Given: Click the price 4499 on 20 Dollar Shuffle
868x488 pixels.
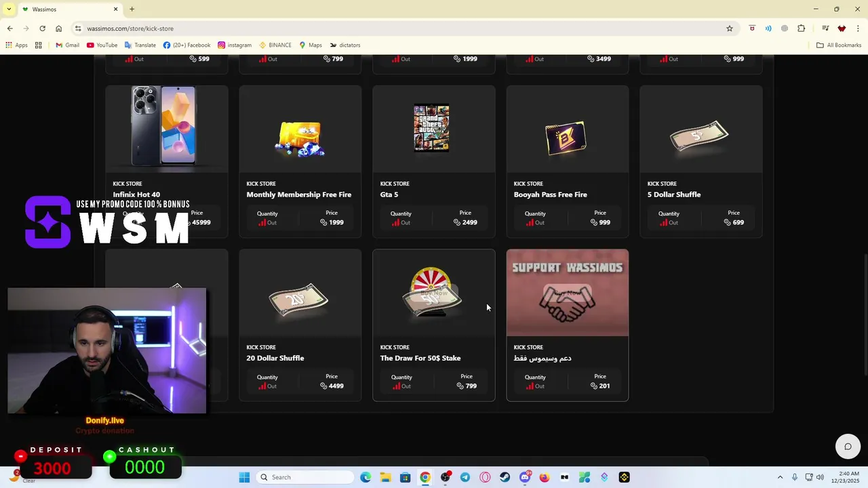Looking at the screenshot, I should 332,386.
